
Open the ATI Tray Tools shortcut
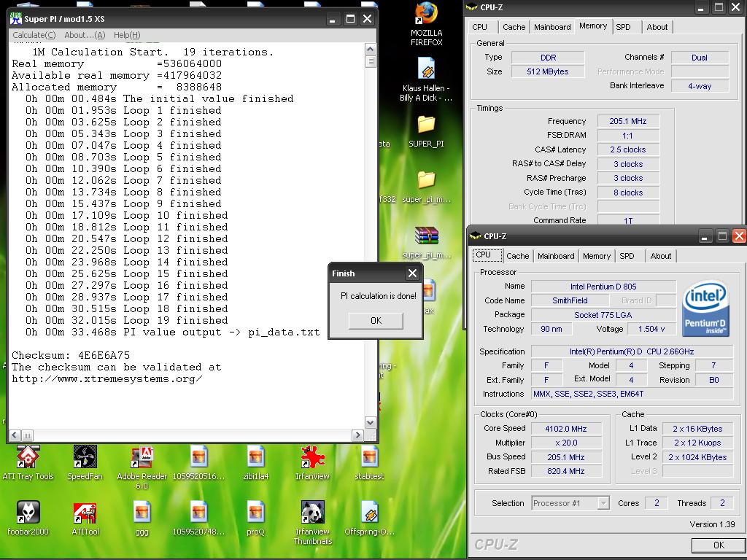[28, 457]
